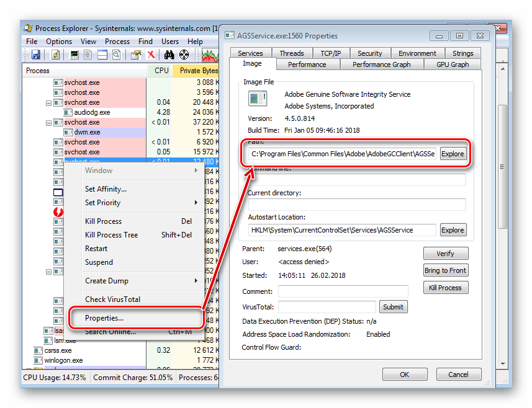Click the mini CPU usage graph in toolbar
Image resolution: width=532 pixels, height=408 pixels.
212,55
